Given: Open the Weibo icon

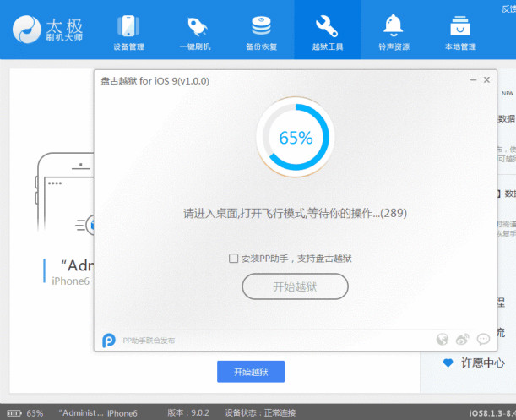Looking at the screenshot, I should (x=462, y=339).
